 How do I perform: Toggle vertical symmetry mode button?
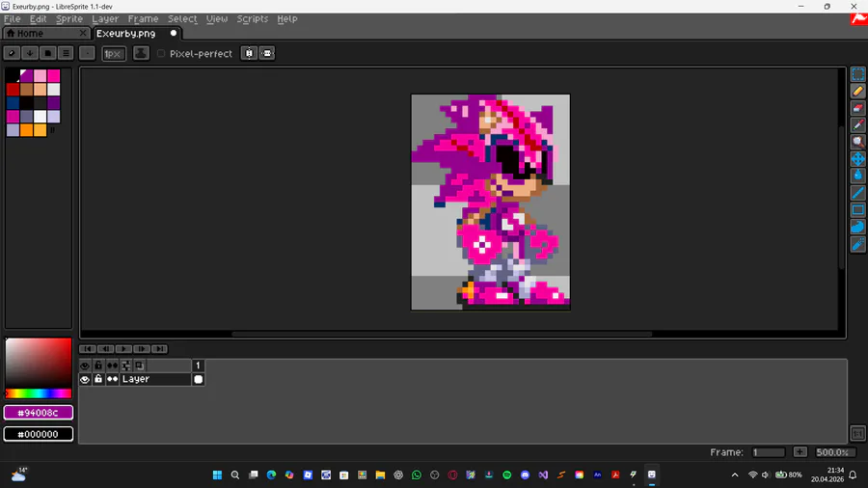click(267, 53)
